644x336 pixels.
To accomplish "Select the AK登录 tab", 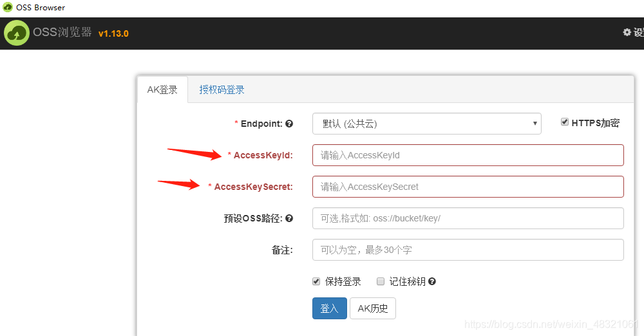I will [x=162, y=89].
